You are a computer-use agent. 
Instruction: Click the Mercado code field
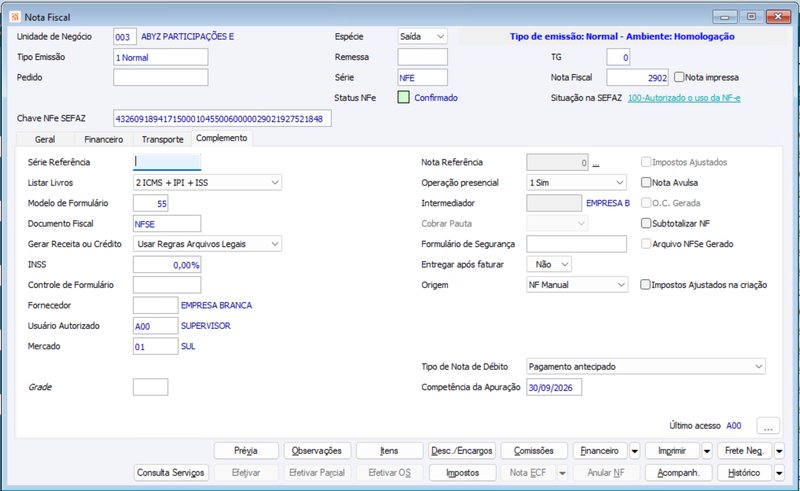[156, 346]
